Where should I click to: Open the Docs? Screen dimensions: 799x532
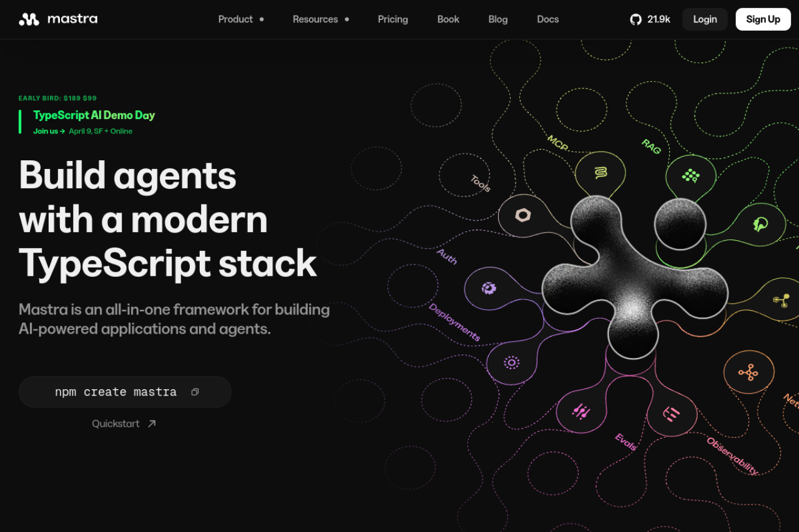[x=548, y=19]
